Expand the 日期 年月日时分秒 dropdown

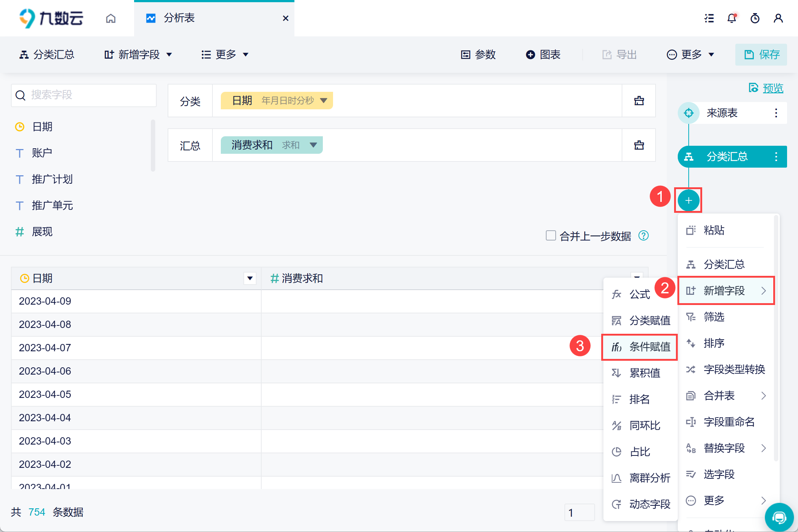pyautogui.click(x=324, y=101)
